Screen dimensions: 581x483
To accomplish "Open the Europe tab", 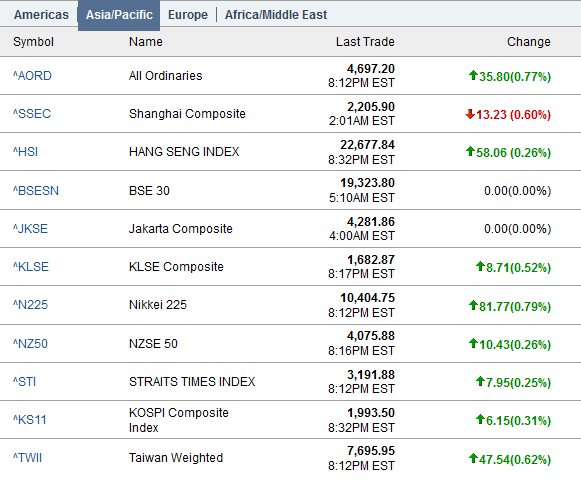I will tap(188, 15).
